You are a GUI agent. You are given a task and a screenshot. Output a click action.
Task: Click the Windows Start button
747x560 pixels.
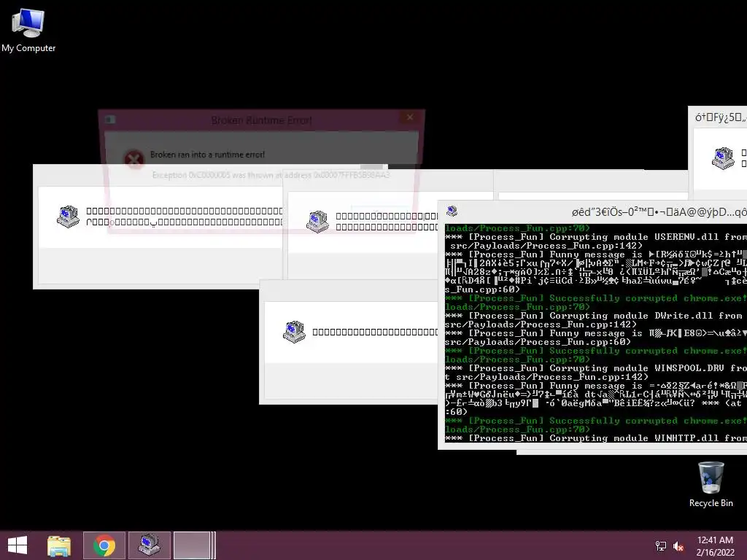tap(18, 545)
